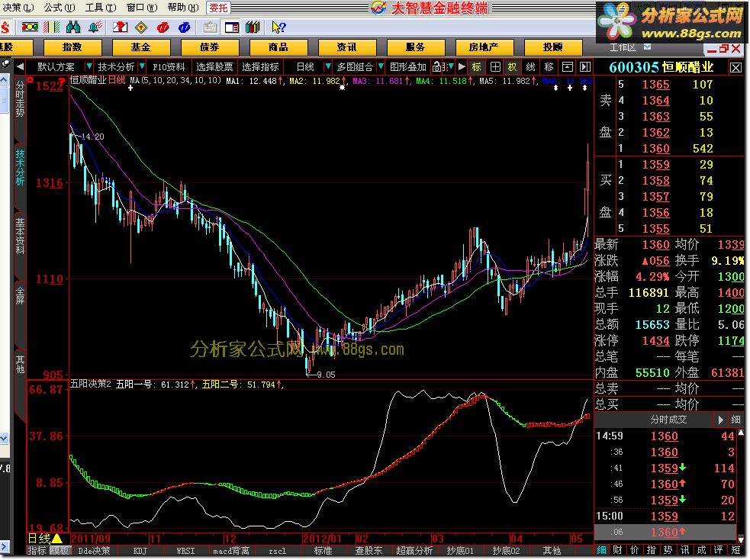The height and width of the screenshot is (560, 750).
Task: Click the red S icon in toolbar
Action: [5, 27]
